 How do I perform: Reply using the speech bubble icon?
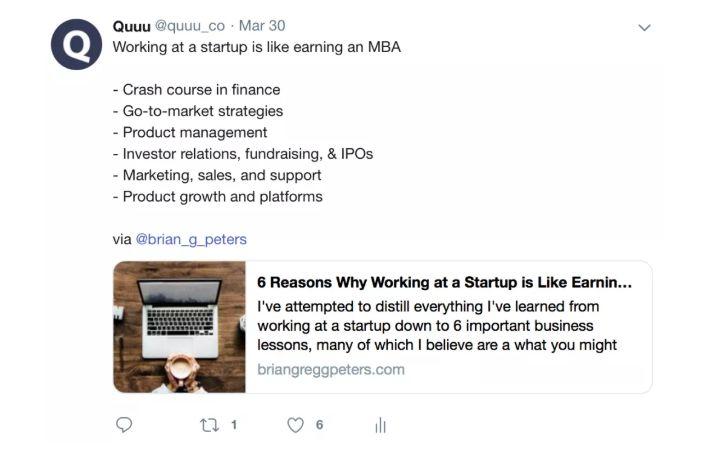click(124, 425)
